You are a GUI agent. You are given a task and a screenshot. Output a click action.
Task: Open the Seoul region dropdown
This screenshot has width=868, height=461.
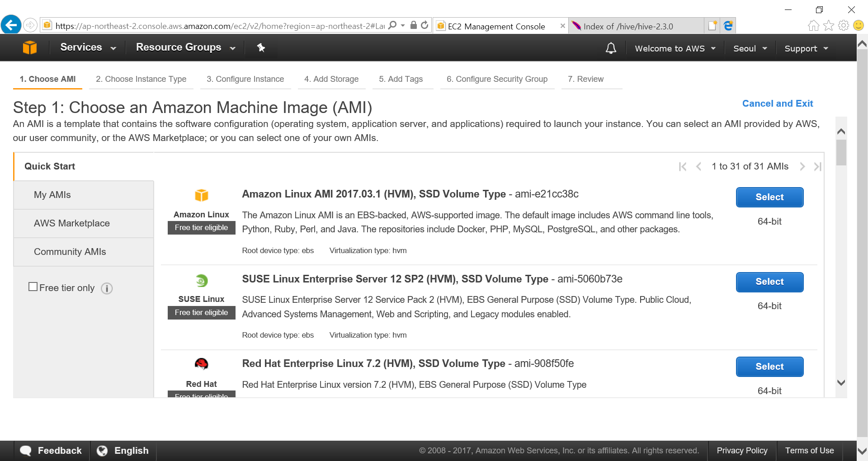coord(750,48)
